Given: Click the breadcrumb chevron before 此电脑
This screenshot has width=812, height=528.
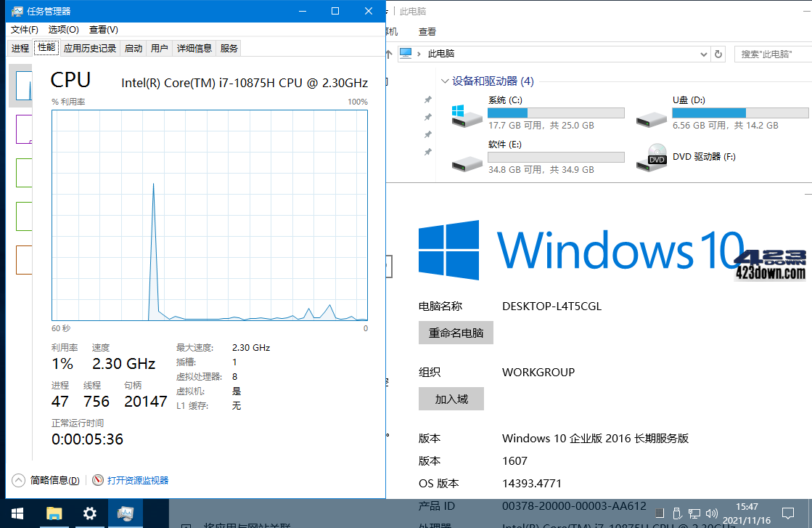Looking at the screenshot, I should click(419, 54).
